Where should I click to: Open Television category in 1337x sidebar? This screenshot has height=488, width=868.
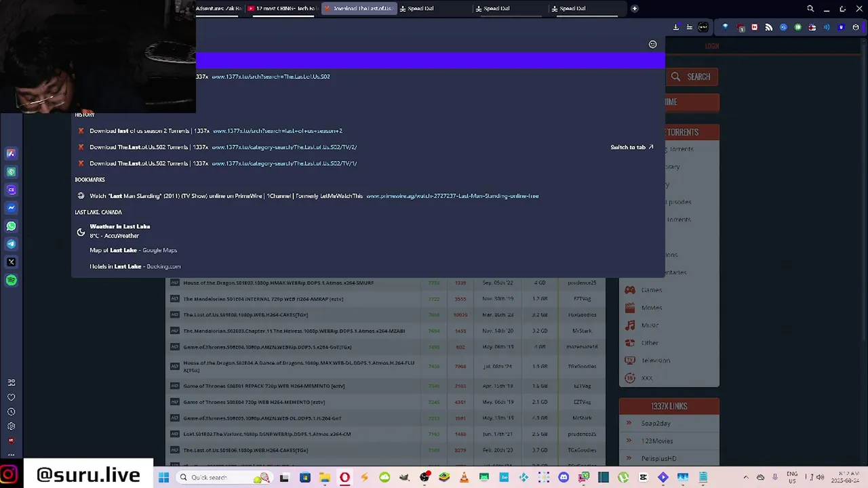pyautogui.click(x=655, y=361)
